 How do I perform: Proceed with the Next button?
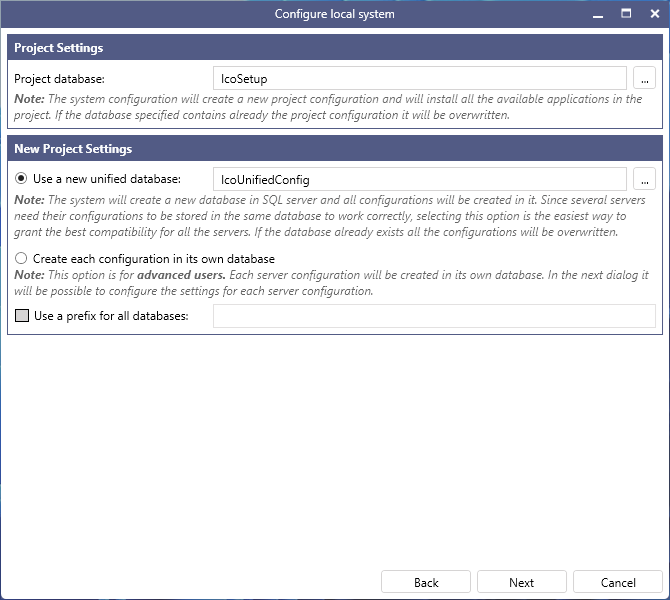point(521,582)
